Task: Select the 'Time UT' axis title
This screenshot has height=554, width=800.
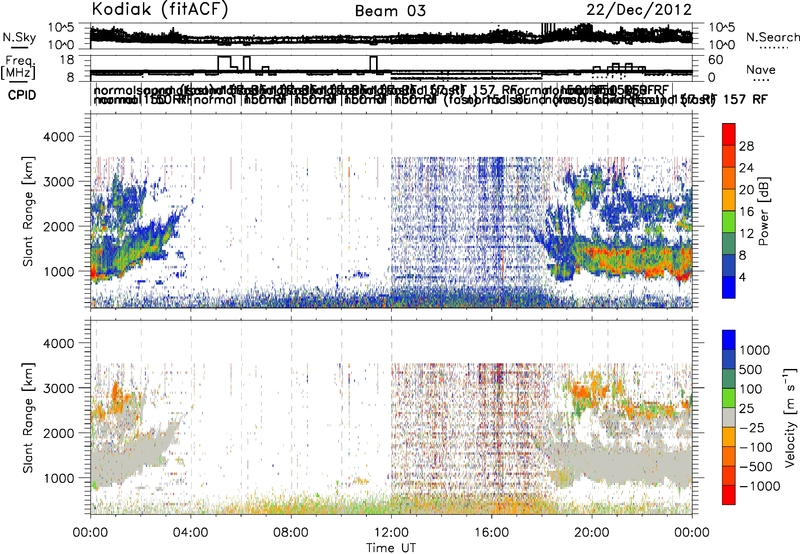Action: 391,547
